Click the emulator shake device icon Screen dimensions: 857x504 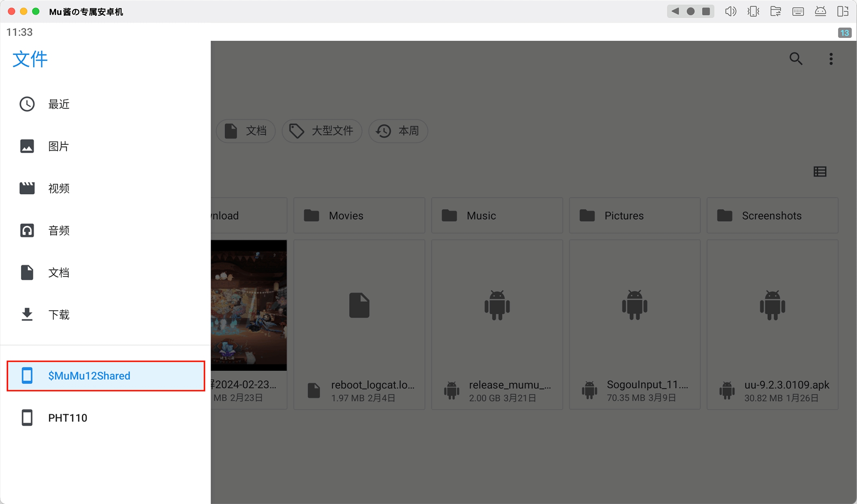coord(753,11)
